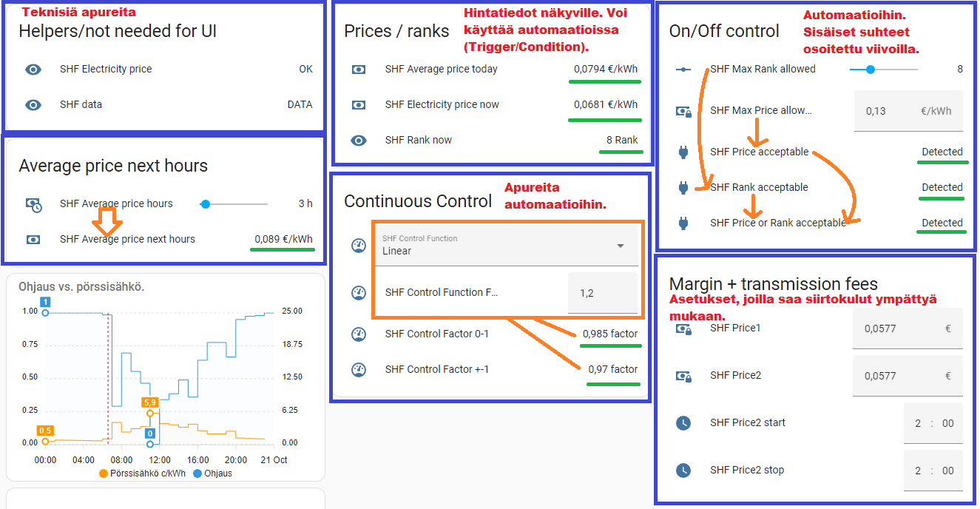
Task: Click the gauge icon beside SHF Control Factor 0-1
Action: click(359, 334)
